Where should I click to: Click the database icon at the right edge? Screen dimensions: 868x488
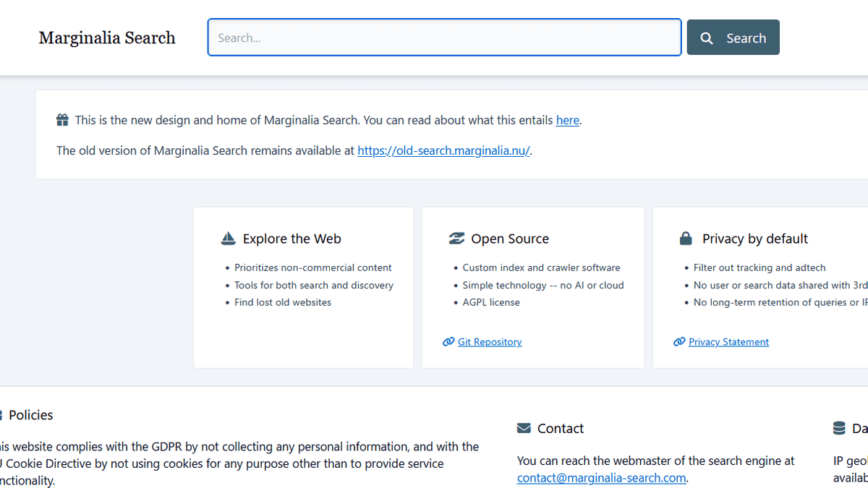pyautogui.click(x=839, y=429)
